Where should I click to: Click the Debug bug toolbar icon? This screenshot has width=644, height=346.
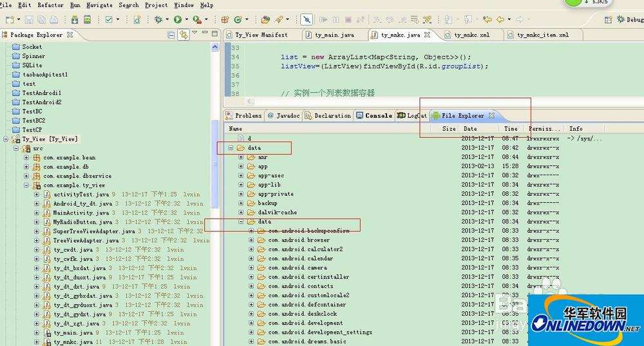click(158, 19)
